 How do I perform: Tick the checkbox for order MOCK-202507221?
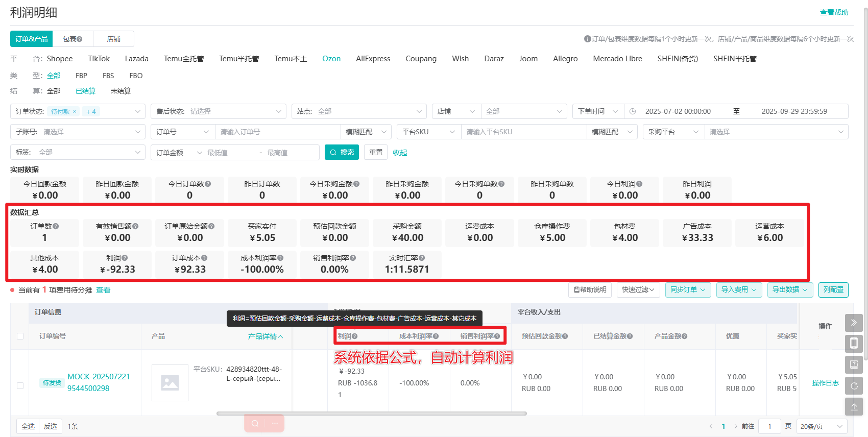[20, 385]
